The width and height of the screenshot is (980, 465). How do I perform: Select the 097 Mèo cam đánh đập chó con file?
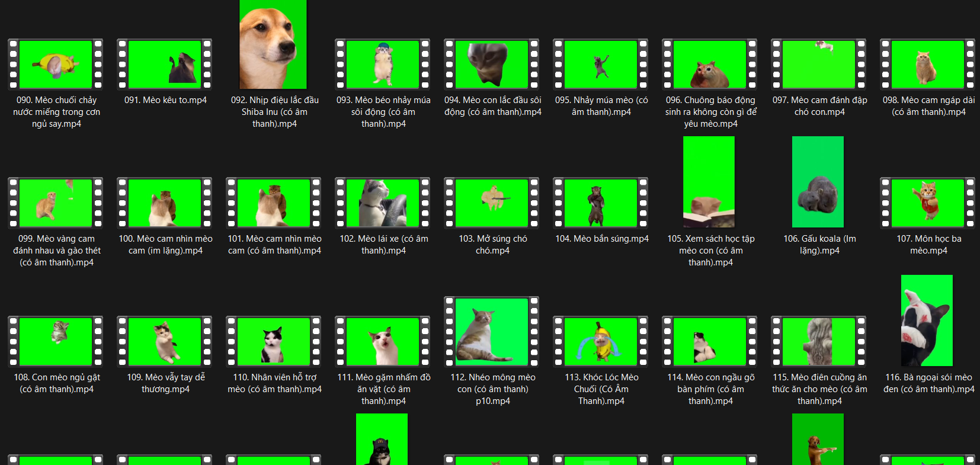pyautogui.click(x=819, y=65)
